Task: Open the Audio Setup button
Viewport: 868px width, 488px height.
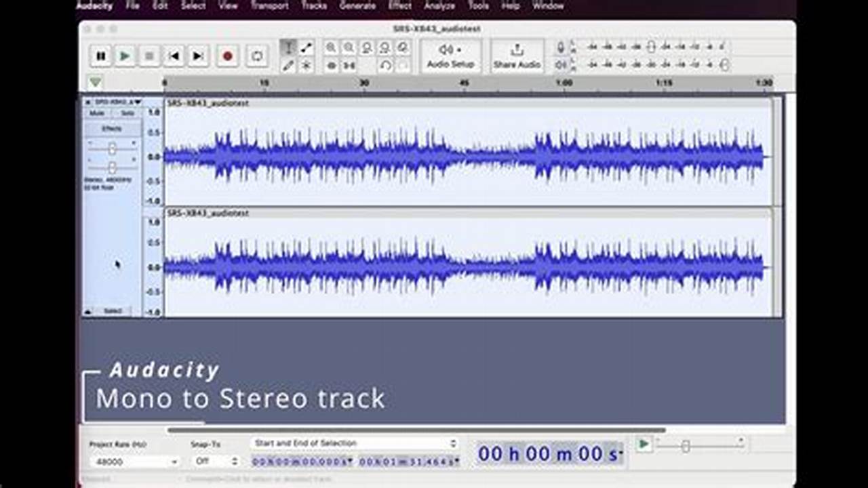Action: 451,56
